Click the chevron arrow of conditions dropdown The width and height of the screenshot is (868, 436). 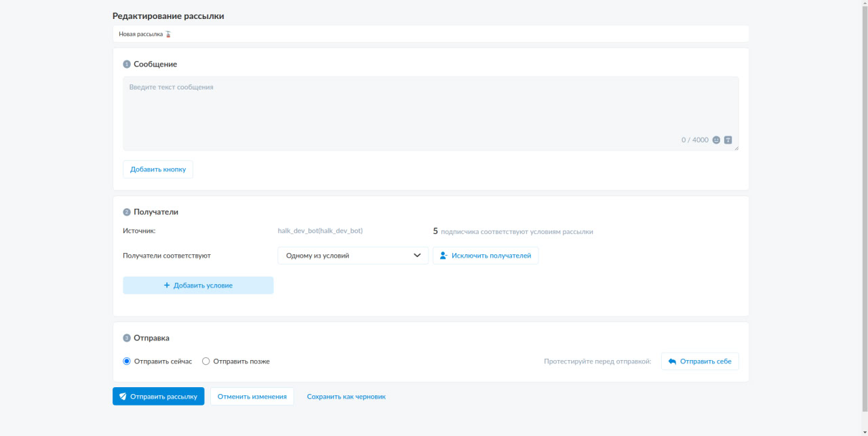pos(418,256)
